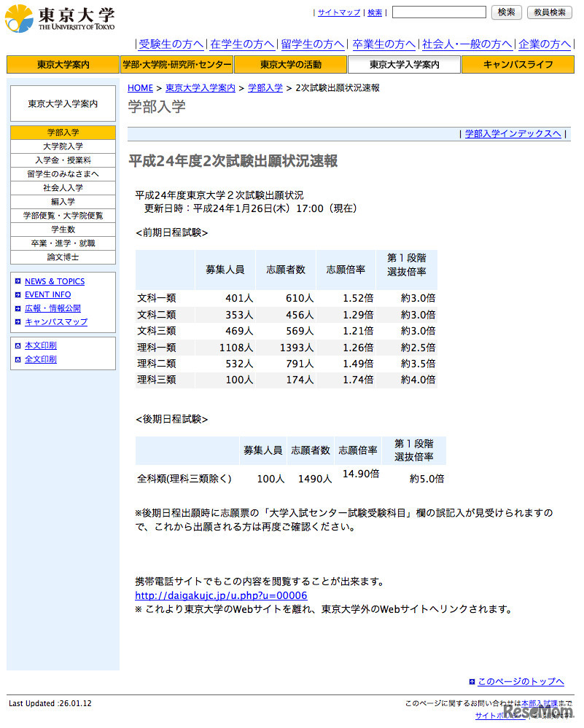Open the 本文印刷 print option
The image size is (584, 728).
tap(41, 345)
